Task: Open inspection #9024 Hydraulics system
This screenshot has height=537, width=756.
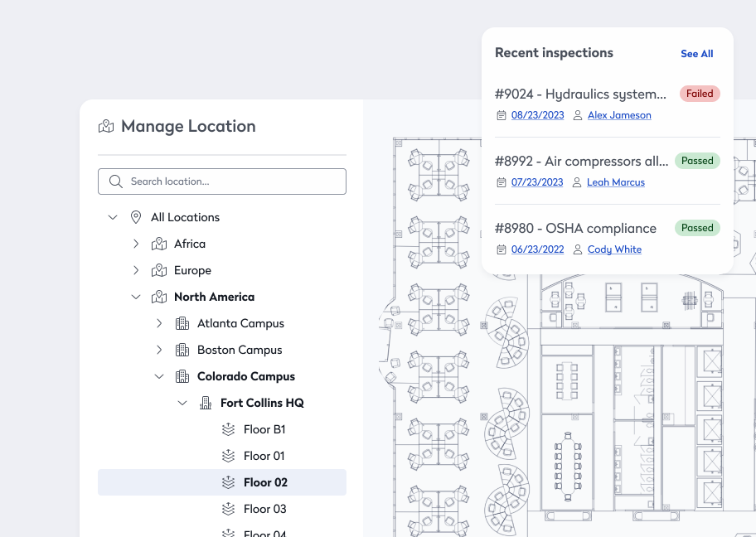Action: pos(580,94)
